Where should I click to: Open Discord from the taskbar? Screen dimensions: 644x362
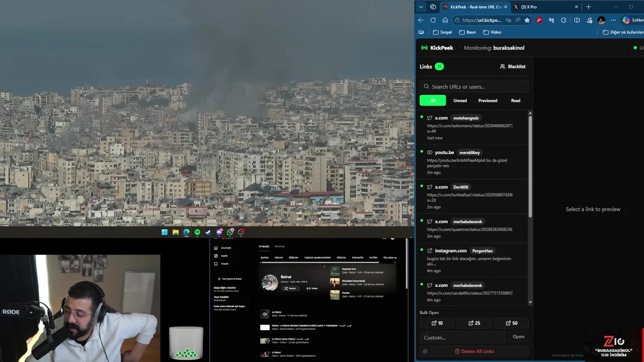click(x=219, y=232)
